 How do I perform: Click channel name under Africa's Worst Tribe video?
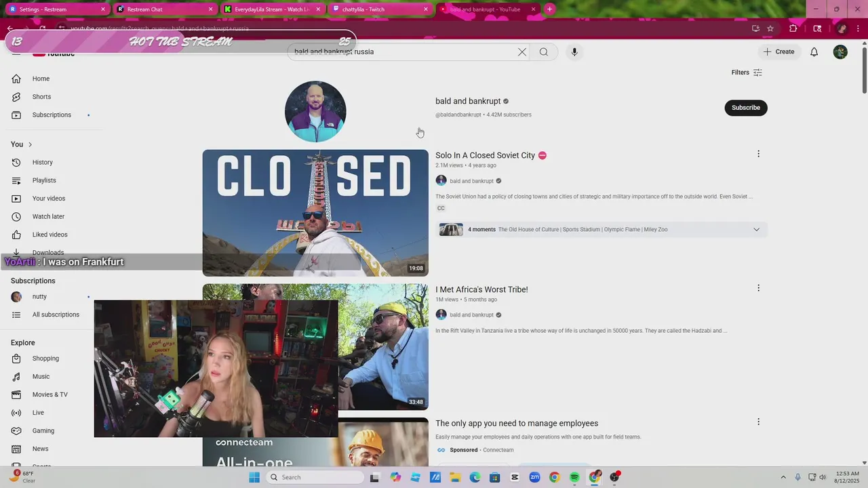tap(471, 315)
